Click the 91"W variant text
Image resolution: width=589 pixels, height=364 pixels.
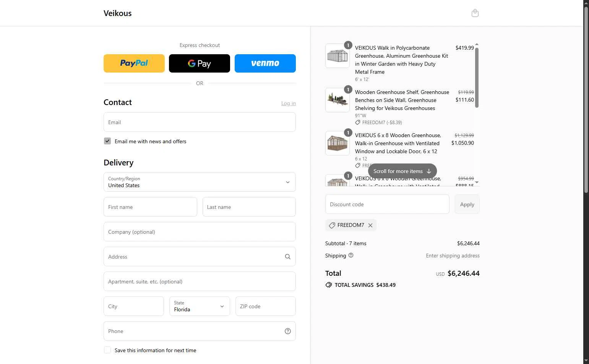pyautogui.click(x=360, y=115)
